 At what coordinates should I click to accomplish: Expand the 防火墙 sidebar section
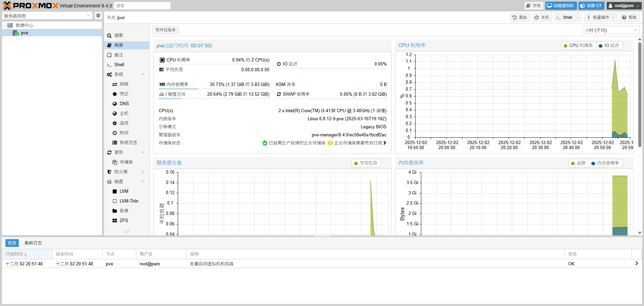(143, 172)
